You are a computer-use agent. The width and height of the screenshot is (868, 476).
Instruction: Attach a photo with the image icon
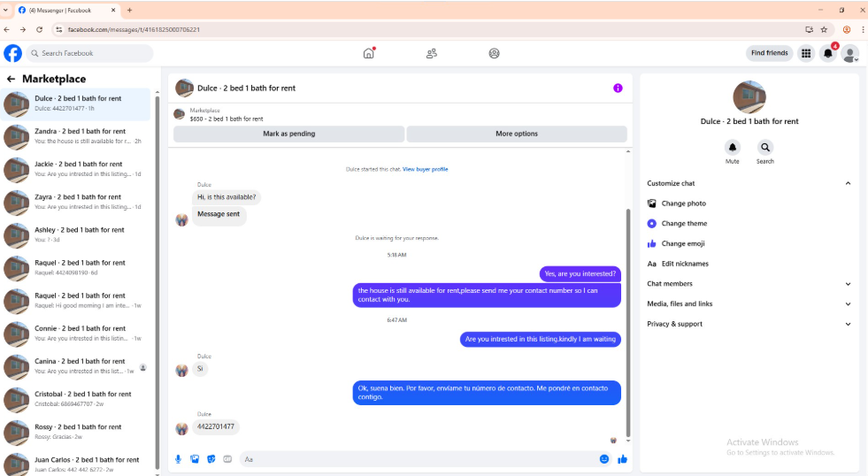click(195, 459)
